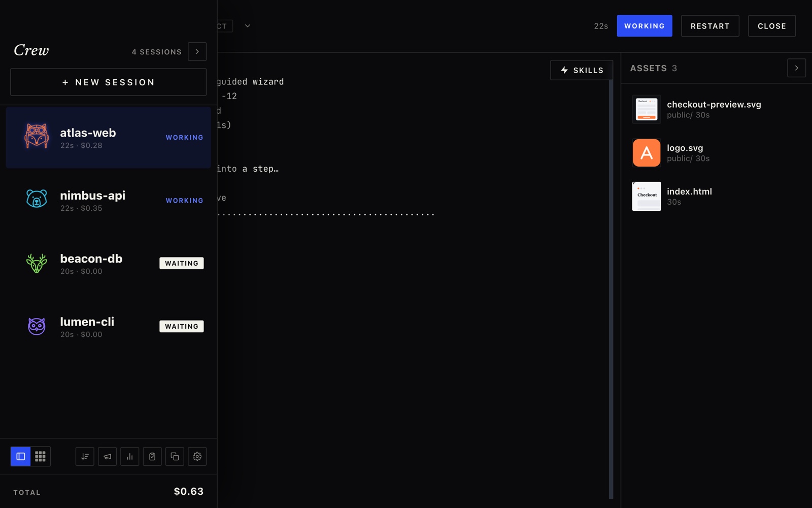Collapse sidebar using chevron beside 4 Sessions
The height and width of the screenshot is (508, 812).
197,52
